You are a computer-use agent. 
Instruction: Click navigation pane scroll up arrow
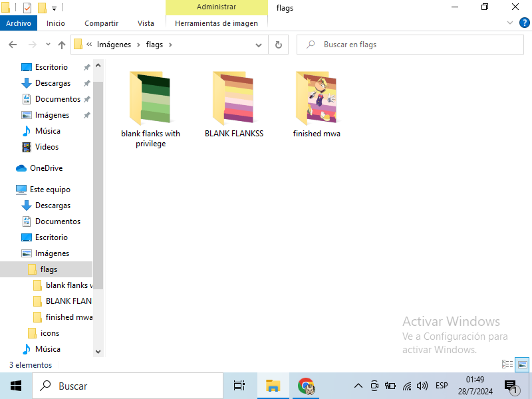coord(98,65)
